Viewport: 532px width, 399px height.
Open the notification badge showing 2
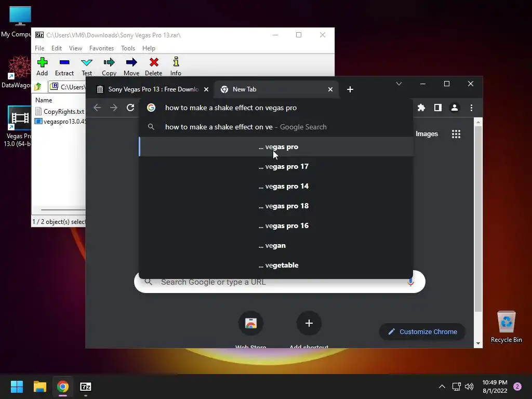[517, 387]
